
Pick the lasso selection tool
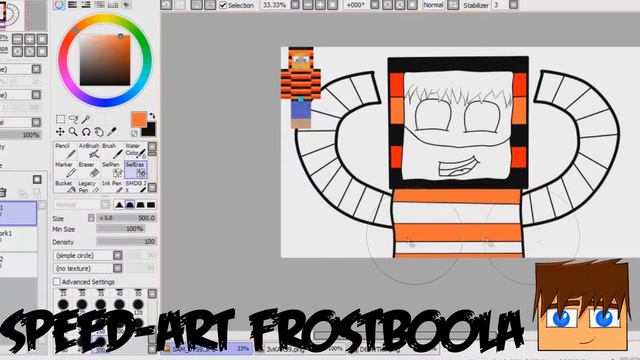[73, 119]
